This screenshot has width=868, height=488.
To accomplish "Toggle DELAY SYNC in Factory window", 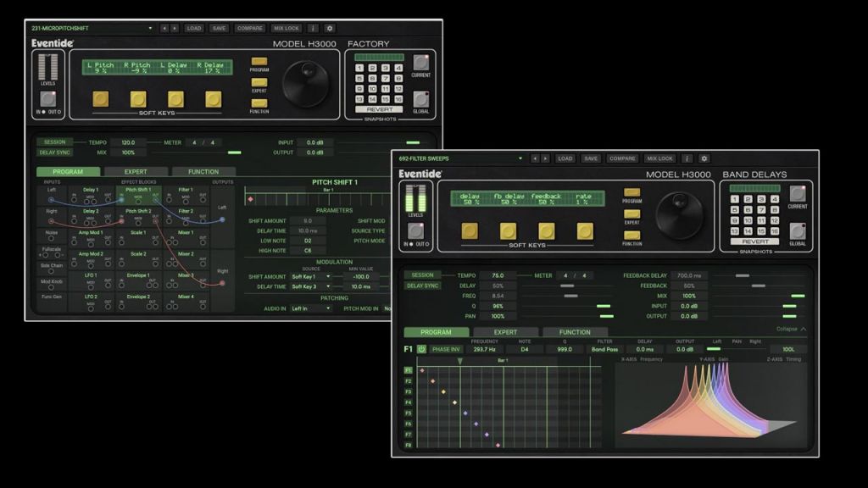I will [54, 152].
